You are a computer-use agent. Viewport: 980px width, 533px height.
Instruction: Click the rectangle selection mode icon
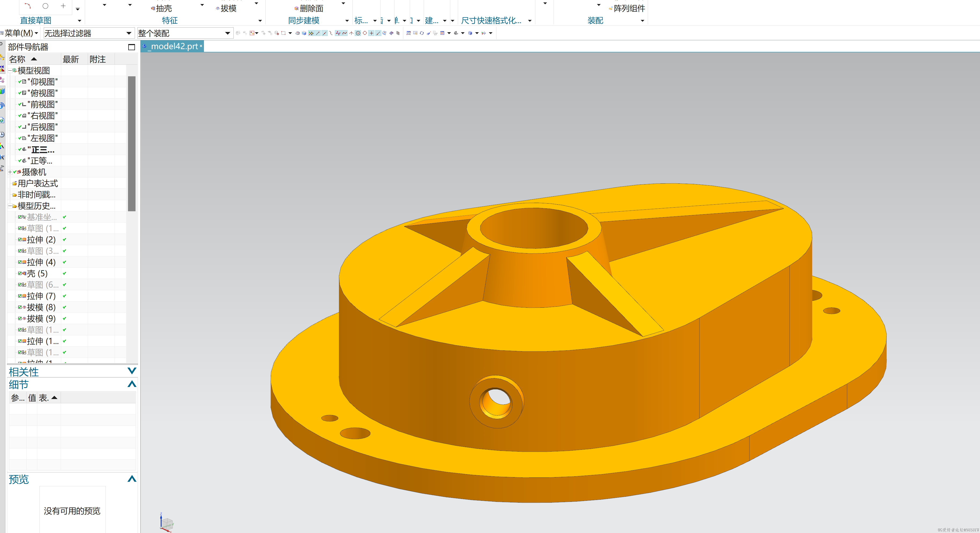tap(283, 33)
